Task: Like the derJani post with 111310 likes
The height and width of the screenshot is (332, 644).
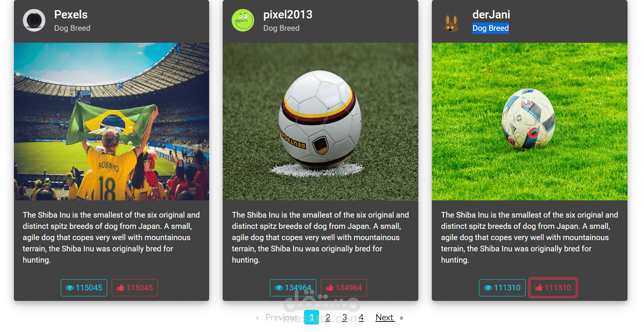Action: click(x=553, y=288)
